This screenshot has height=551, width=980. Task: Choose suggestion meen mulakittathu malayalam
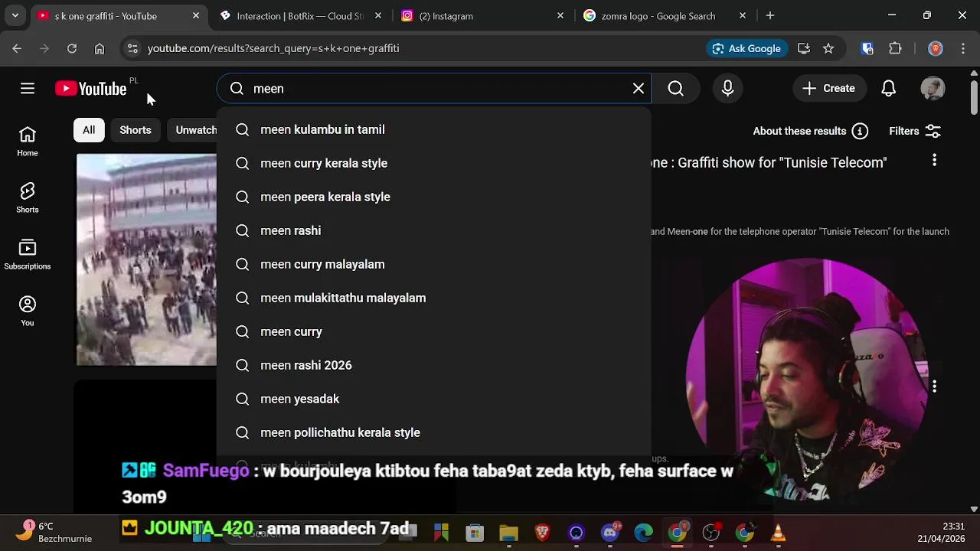pyautogui.click(x=434, y=298)
